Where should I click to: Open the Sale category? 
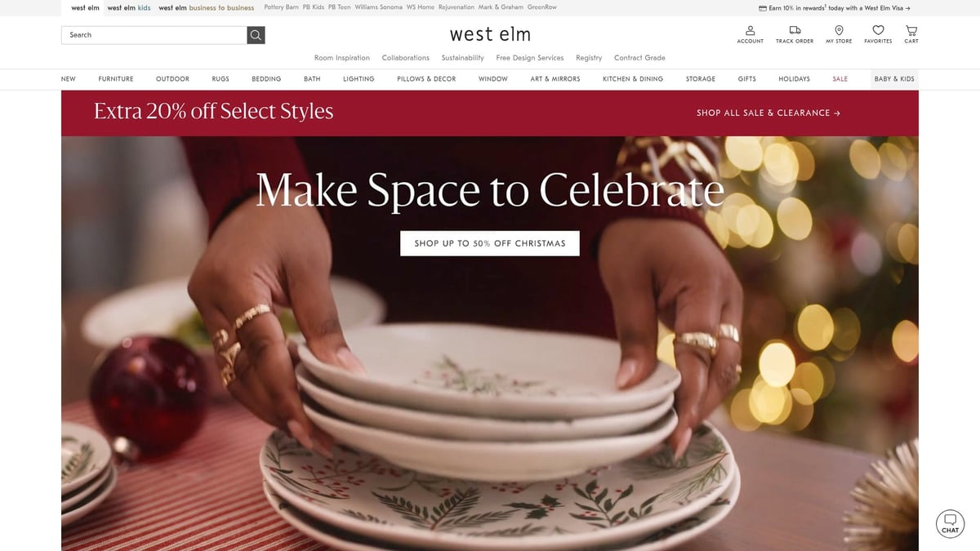(840, 79)
